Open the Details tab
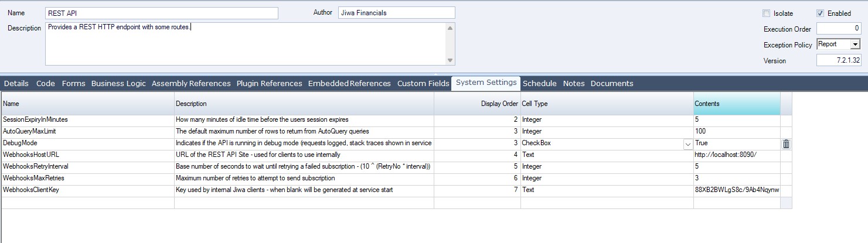The image size is (868, 243). click(16, 84)
